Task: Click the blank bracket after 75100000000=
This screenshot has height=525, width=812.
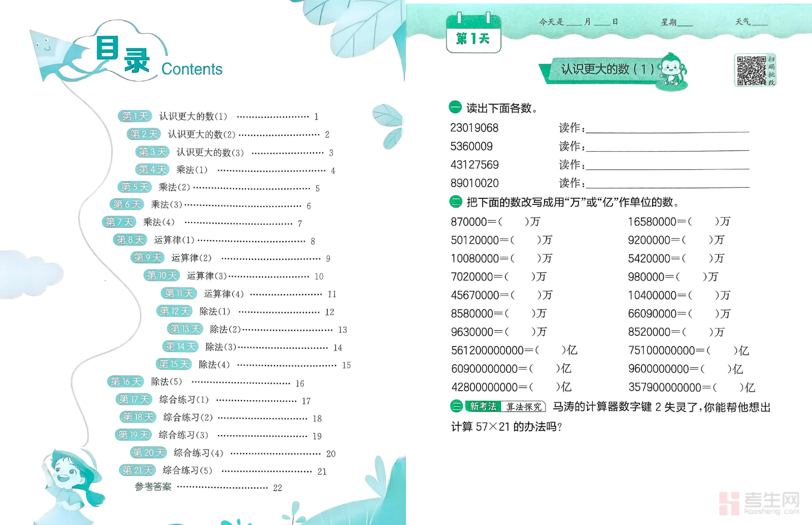Action: point(721,351)
